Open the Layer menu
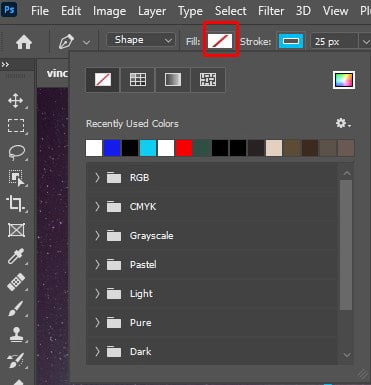The image size is (371, 385). click(152, 11)
